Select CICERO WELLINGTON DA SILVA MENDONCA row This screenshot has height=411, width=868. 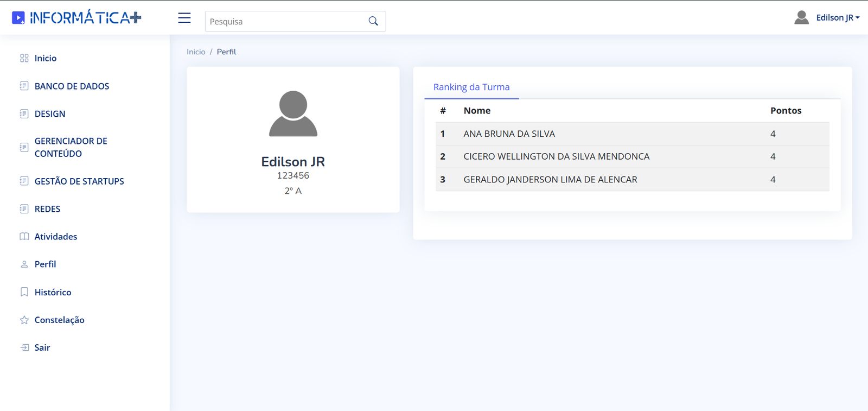pos(633,156)
